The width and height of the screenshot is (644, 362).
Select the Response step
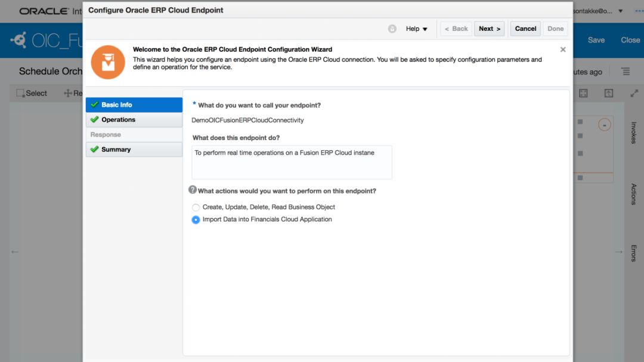pos(134,135)
